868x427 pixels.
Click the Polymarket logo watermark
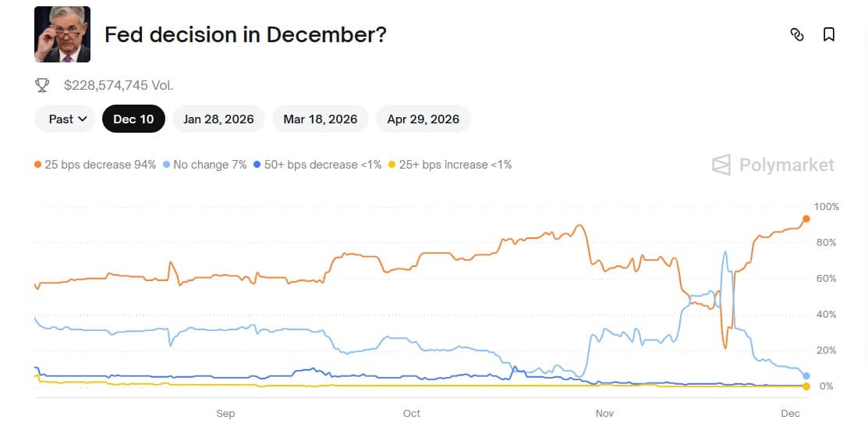pyautogui.click(x=773, y=165)
